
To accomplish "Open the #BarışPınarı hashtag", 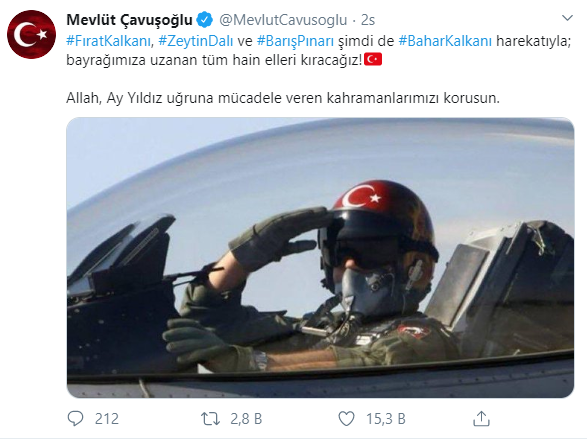I will pos(295,41).
